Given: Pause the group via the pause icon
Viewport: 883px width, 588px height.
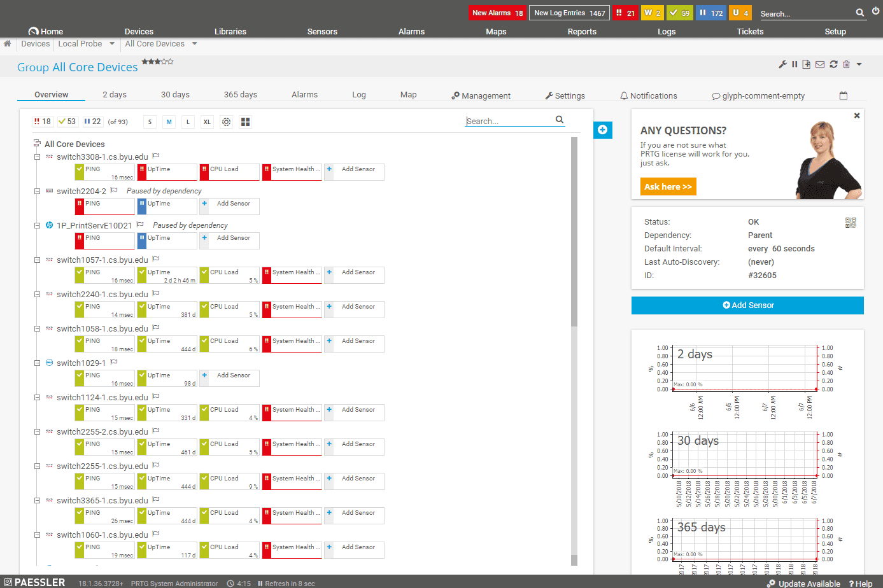Looking at the screenshot, I should (x=795, y=64).
